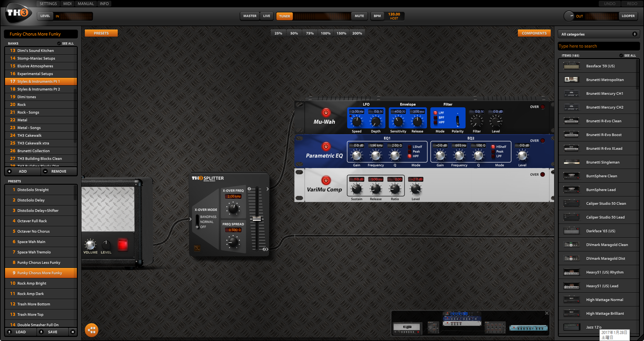The width and height of the screenshot is (644, 341).
Task: Click the LOAD preset button
Action: [21, 332]
